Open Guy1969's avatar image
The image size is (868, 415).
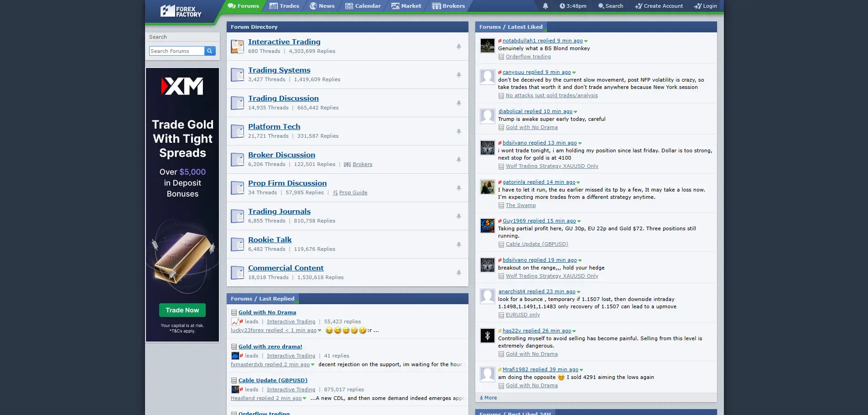488,226
